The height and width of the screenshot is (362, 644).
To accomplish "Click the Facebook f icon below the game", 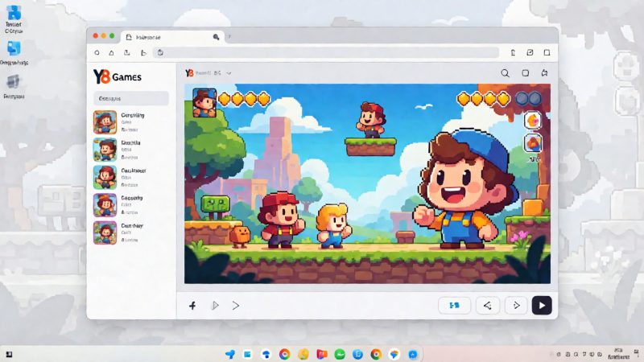I will 192,306.
